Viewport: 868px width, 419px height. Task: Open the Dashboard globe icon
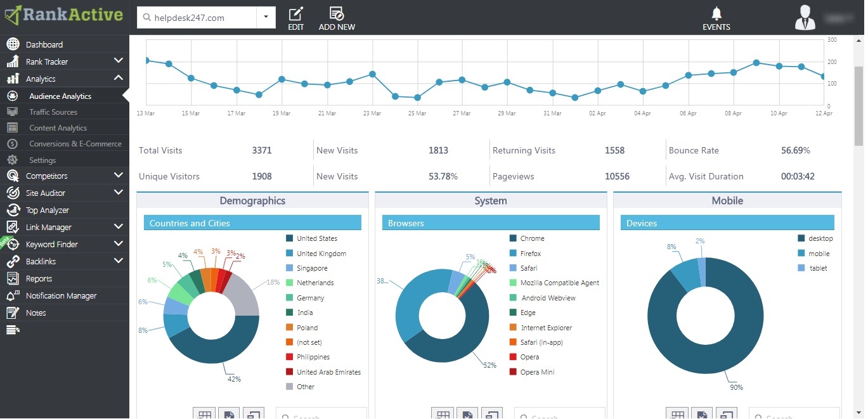click(x=13, y=44)
